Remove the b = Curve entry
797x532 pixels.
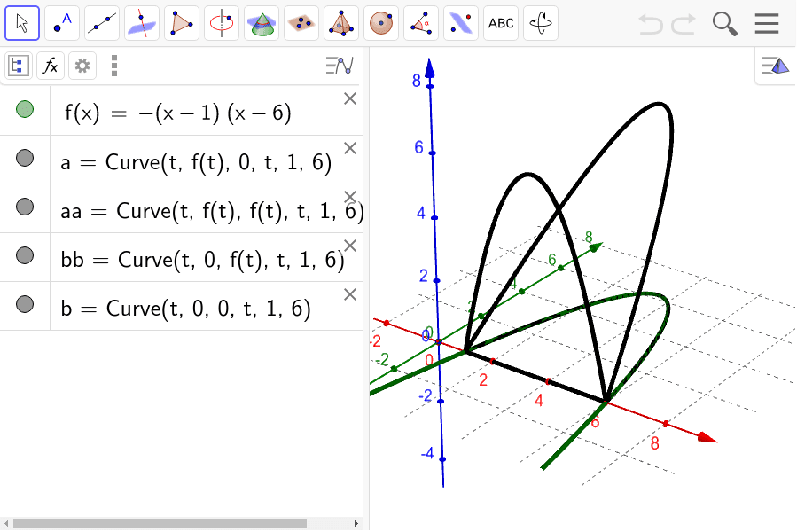point(350,293)
